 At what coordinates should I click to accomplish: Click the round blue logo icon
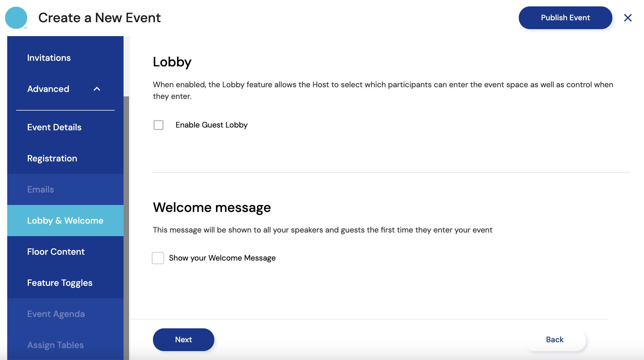click(16, 18)
